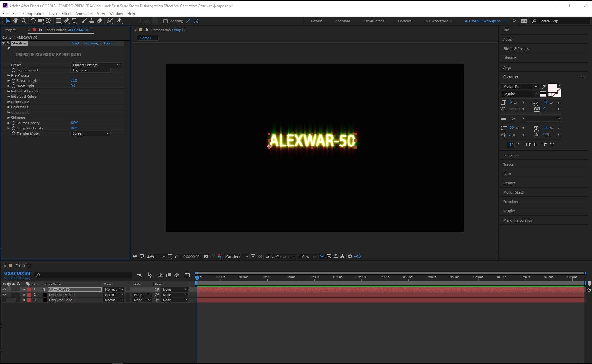Hide the Dark Red Solid 2 layer
The width and height of the screenshot is (592, 364).
(4, 295)
